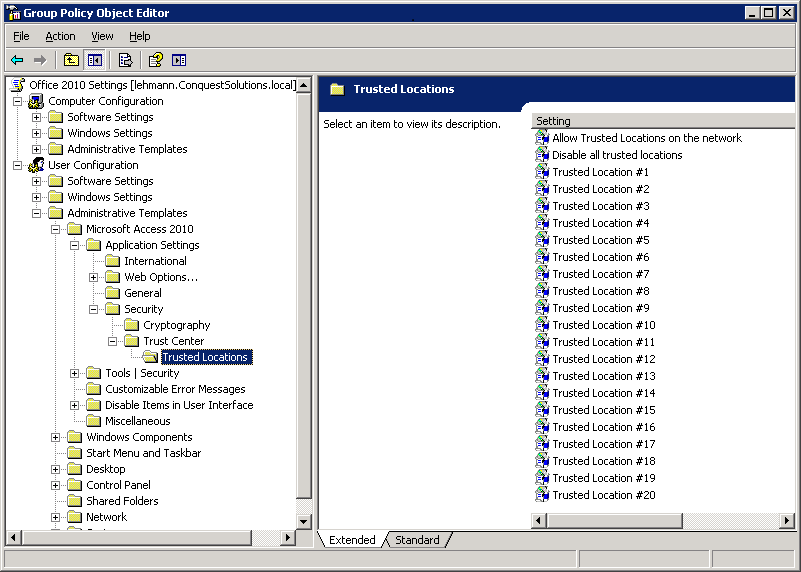Click the Shared Folders folder icon
Image resolution: width=801 pixels, height=572 pixels.
(75, 500)
